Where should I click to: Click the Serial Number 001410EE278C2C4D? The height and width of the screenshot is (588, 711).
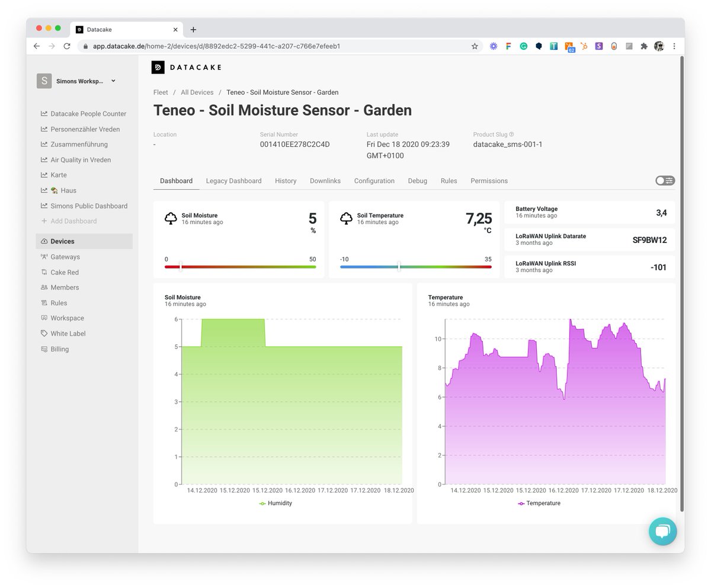pos(294,145)
